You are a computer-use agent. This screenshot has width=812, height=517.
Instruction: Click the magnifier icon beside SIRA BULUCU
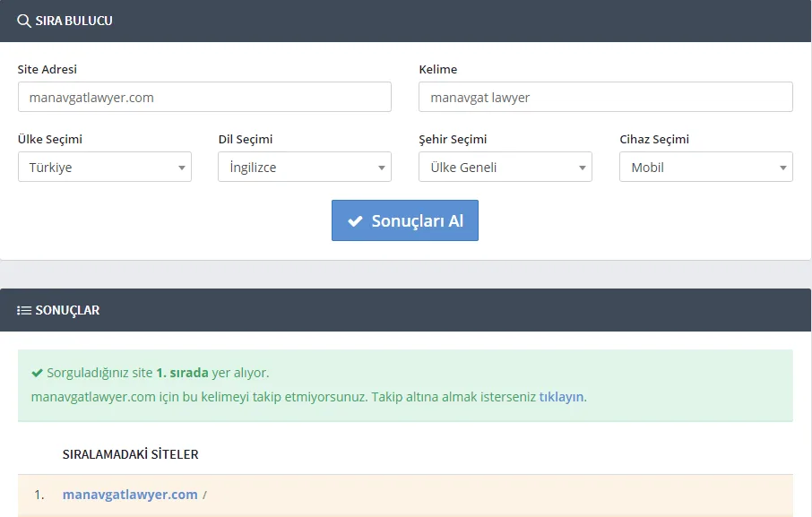tap(24, 21)
